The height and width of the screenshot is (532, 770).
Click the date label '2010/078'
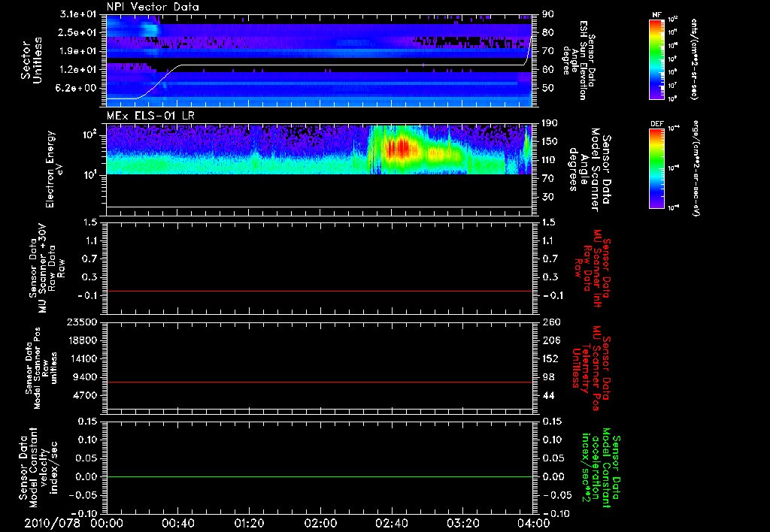tap(52, 523)
